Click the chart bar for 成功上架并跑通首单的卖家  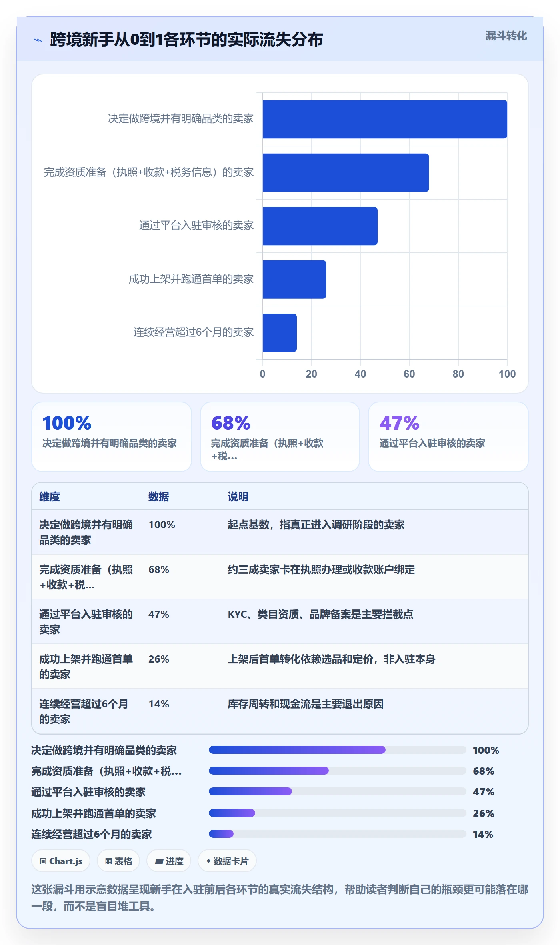[x=294, y=279]
